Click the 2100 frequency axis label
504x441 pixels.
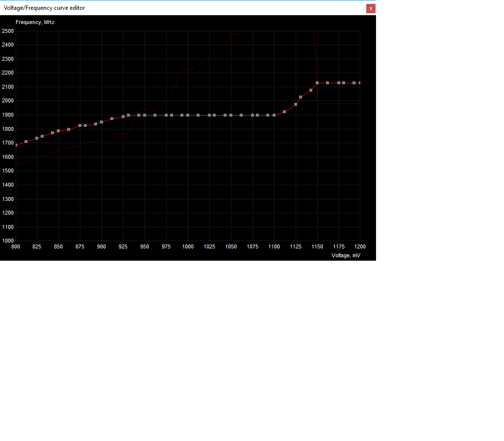click(8, 87)
